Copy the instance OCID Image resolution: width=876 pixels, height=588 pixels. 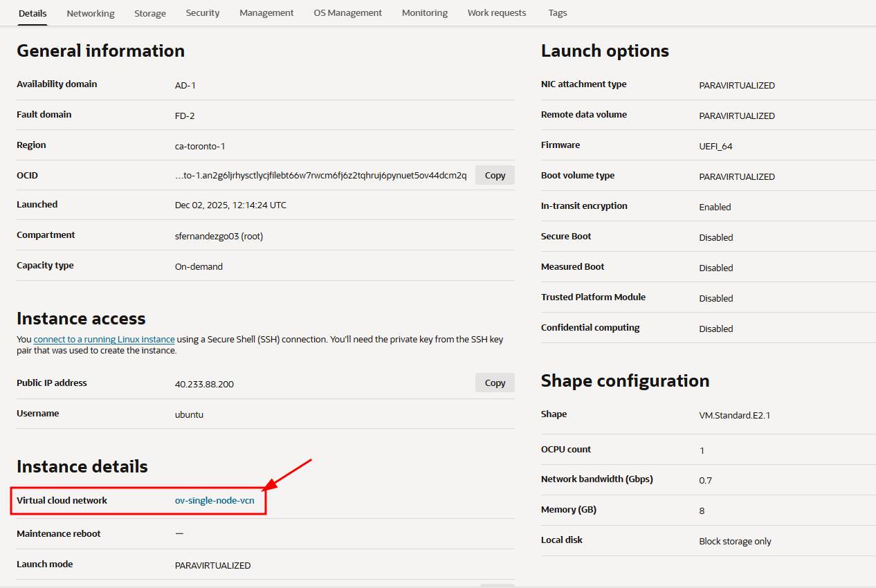[495, 176]
